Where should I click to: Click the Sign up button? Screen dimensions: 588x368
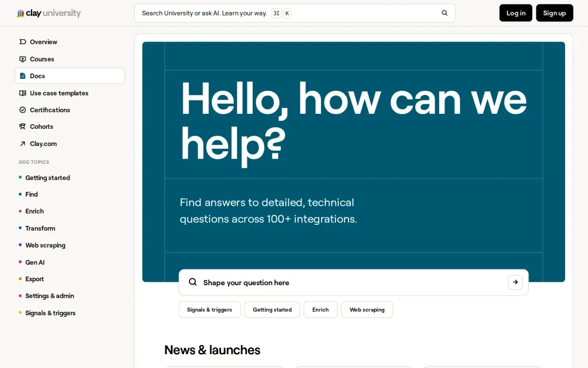554,13
